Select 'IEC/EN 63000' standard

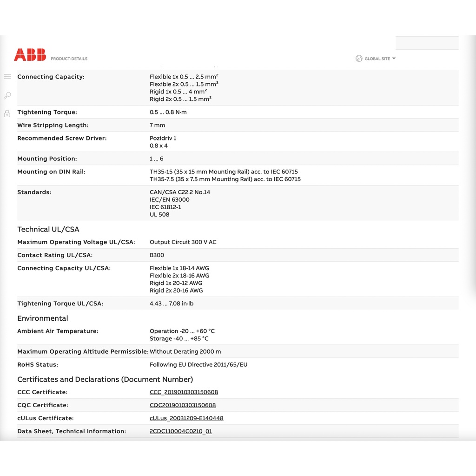pyautogui.click(x=169, y=199)
